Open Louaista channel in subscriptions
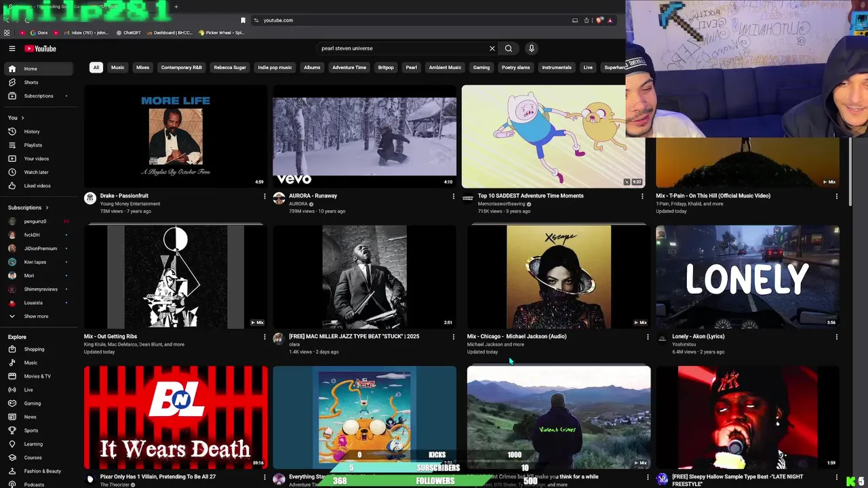Image resolution: width=868 pixels, height=488 pixels. click(39, 303)
